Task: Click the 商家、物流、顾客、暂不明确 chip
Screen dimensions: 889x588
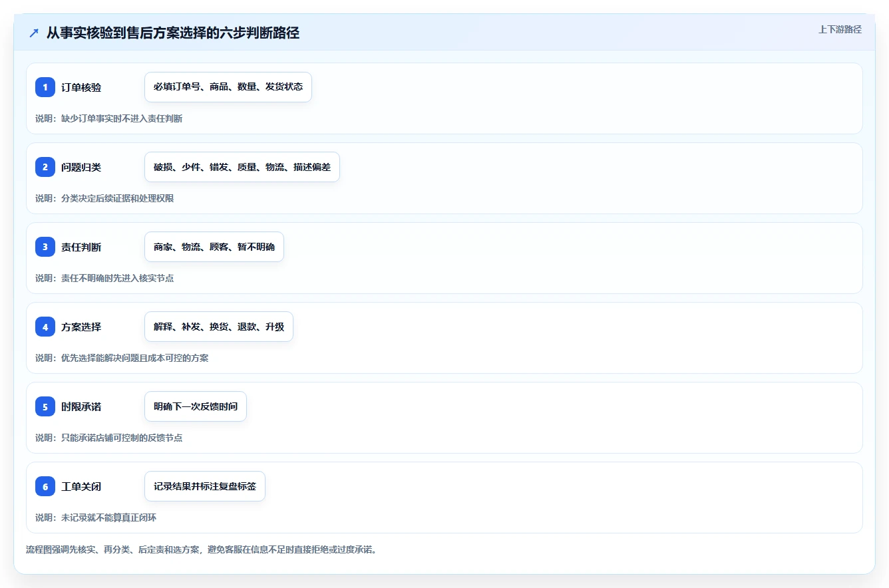Action: [214, 247]
